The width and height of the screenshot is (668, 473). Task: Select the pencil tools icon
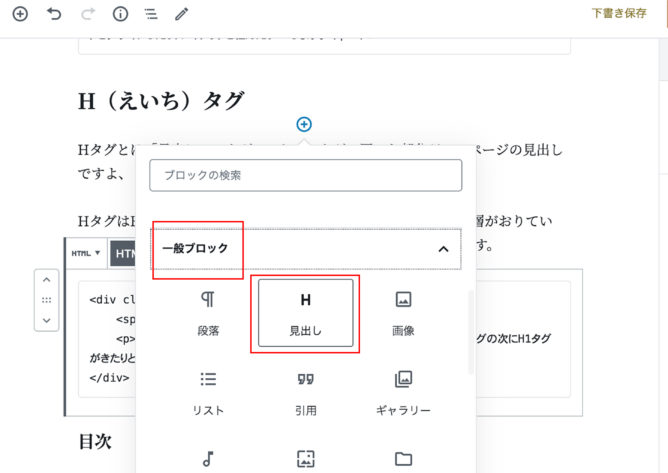click(x=181, y=14)
